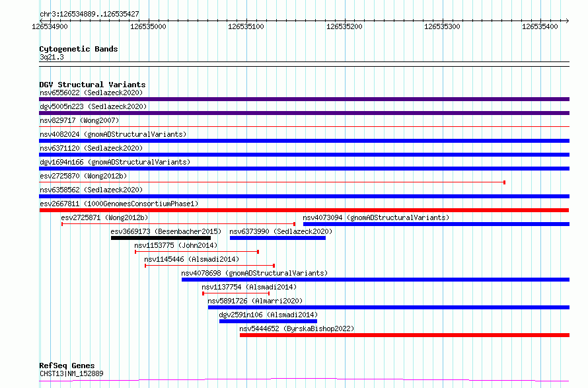Click the red esv2667811 variant bar
Screen dimensions: 588x388
(x=304, y=210)
